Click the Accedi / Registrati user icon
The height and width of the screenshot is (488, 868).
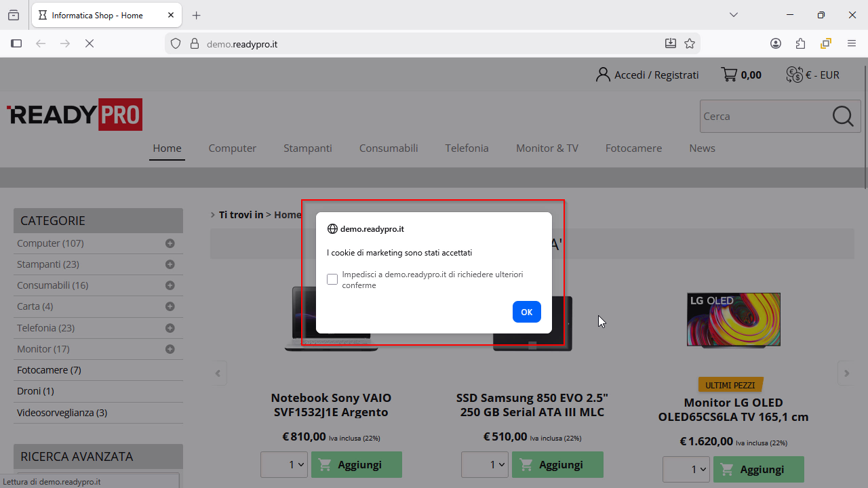[x=602, y=75]
